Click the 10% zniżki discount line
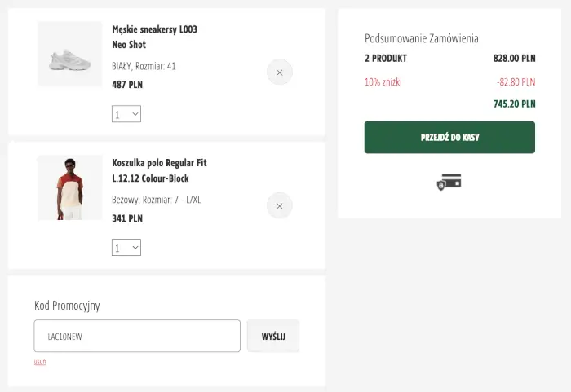 (x=383, y=82)
